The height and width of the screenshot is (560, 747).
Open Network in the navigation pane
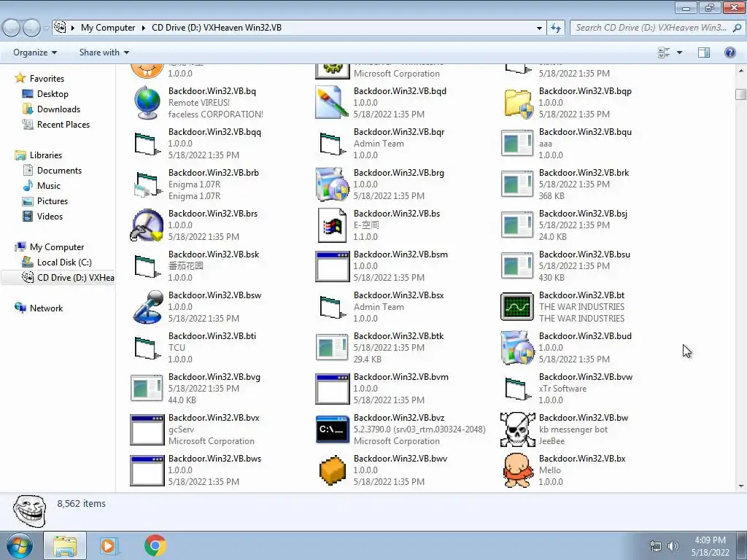46,308
